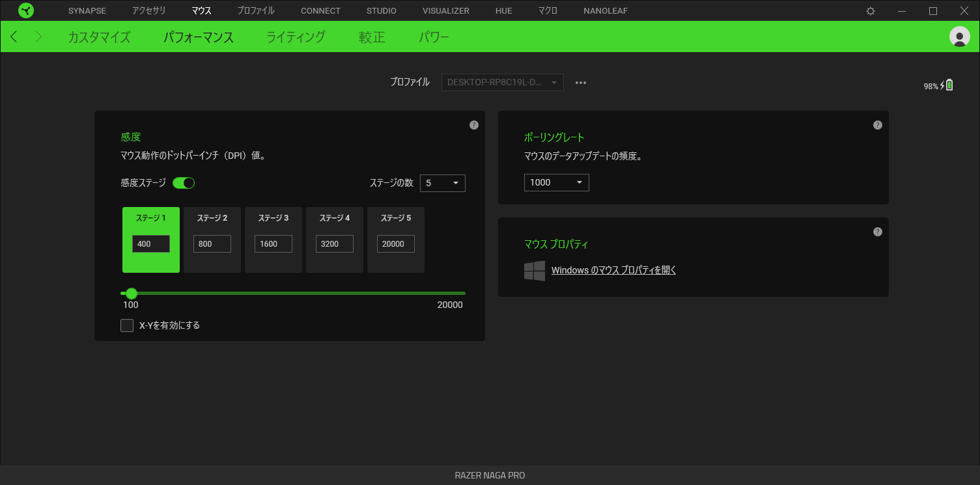Open the マクロ tab
Screen dimensions: 980x485
[x=548, y=11]
